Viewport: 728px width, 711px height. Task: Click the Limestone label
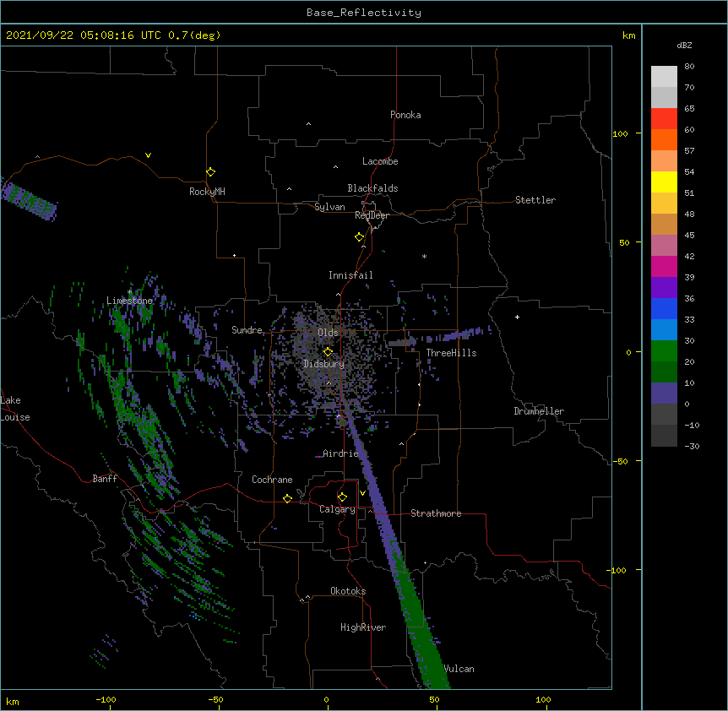129,301
